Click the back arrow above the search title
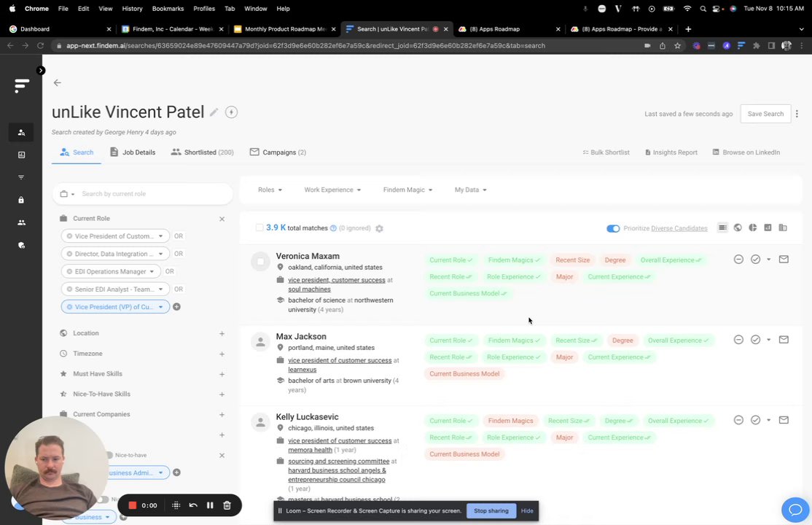 coord(58,83)
